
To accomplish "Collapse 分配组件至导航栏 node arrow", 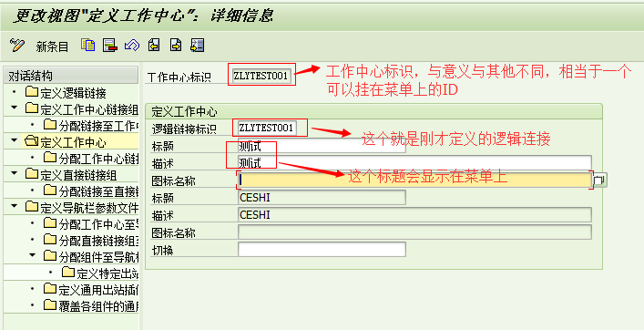I will (33, 255).
